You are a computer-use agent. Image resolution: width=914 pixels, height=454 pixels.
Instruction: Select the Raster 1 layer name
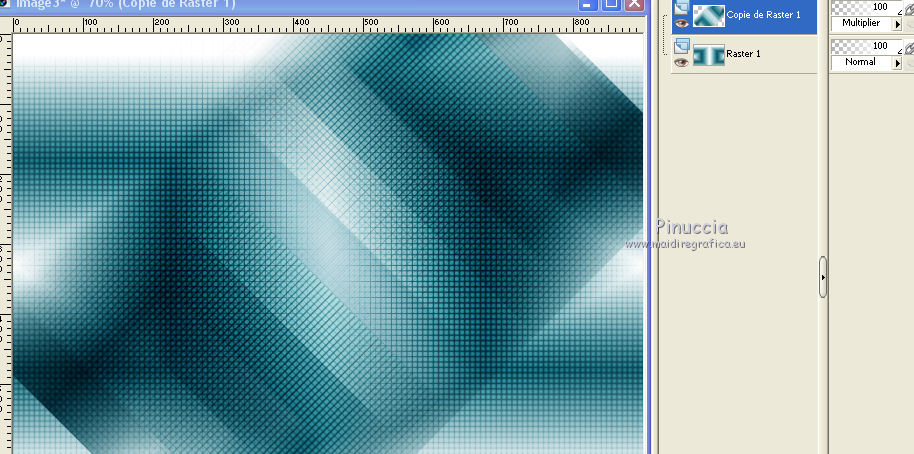pos(743,54)
